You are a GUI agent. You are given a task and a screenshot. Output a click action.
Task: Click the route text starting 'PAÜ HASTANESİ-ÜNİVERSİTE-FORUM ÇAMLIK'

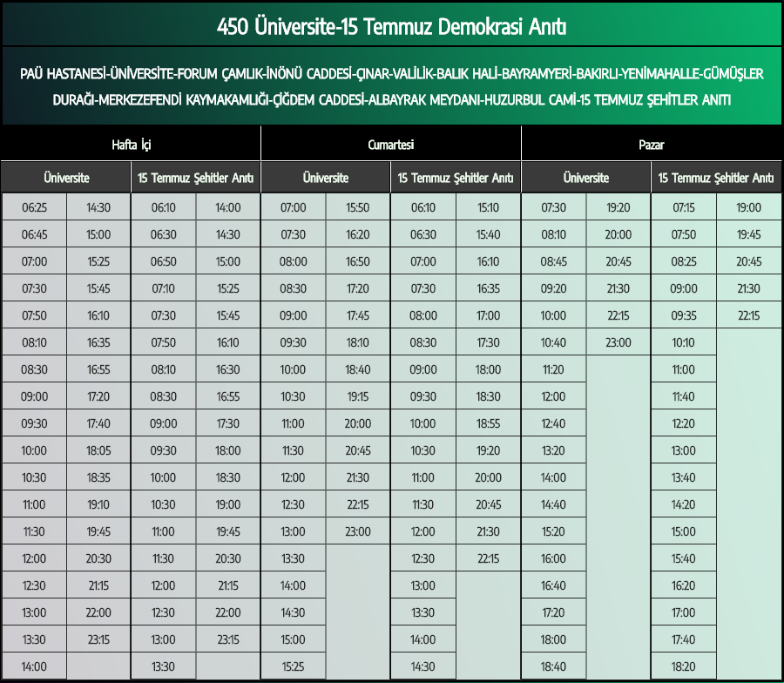pyautogui.click(x=391, y=86)
